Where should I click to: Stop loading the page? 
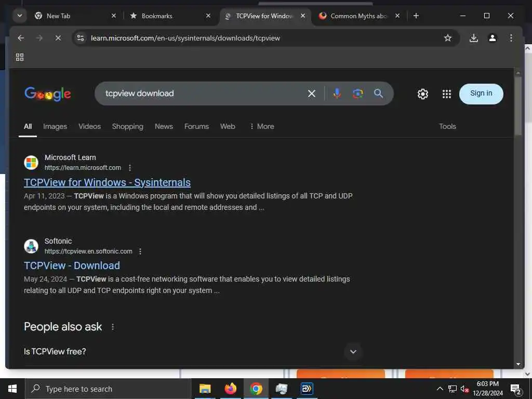click(x=58, y=38)
